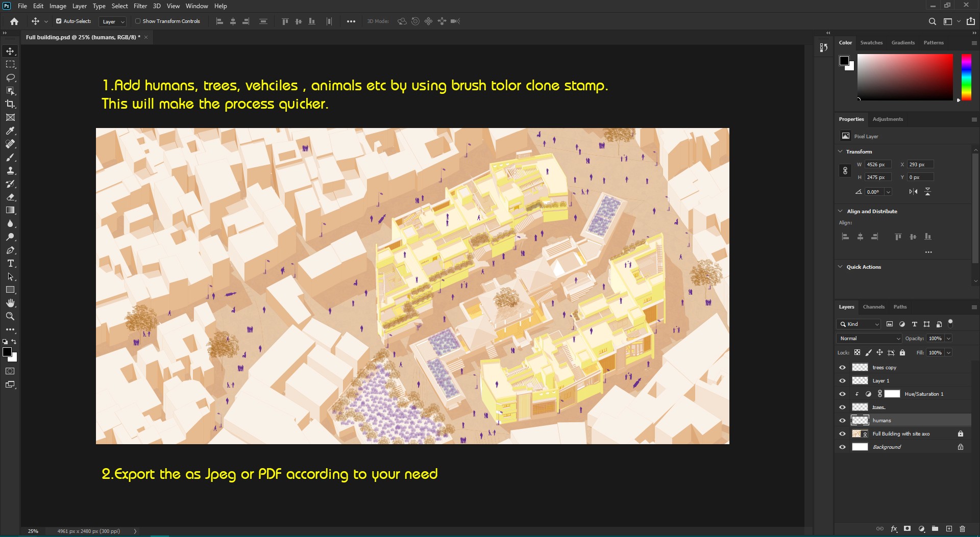Select the Hand tool

click(x=10, y=303)
